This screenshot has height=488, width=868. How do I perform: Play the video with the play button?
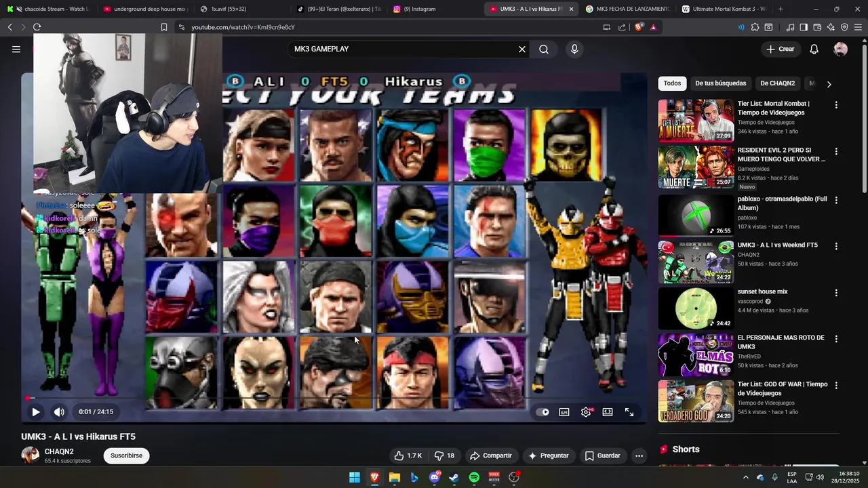point(35,411)
